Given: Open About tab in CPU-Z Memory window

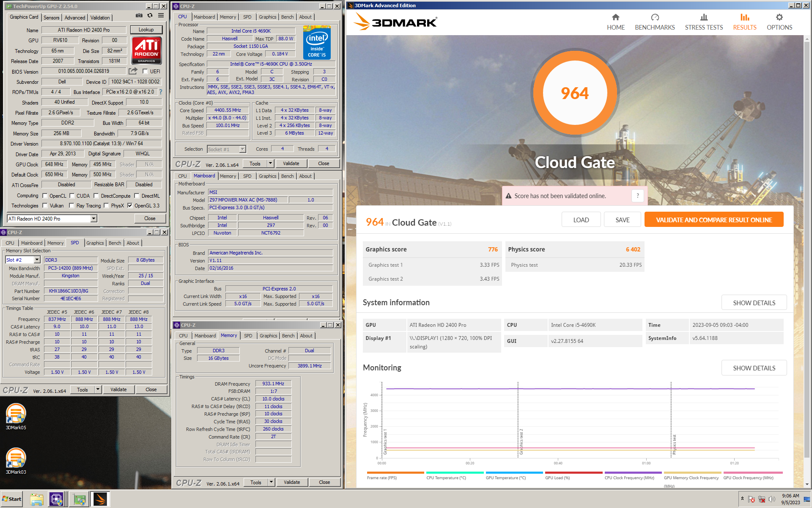Looking at the screenshot, I should coord(306,336).
